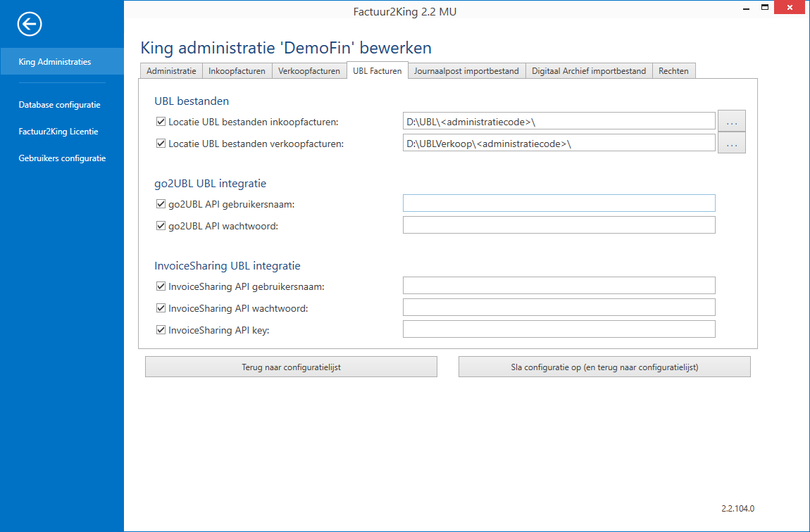Toggle Locatie UBL bestanden verkoopfacturen checkbox
This screenshot has height=532, width=810.
tap(161, 144)
